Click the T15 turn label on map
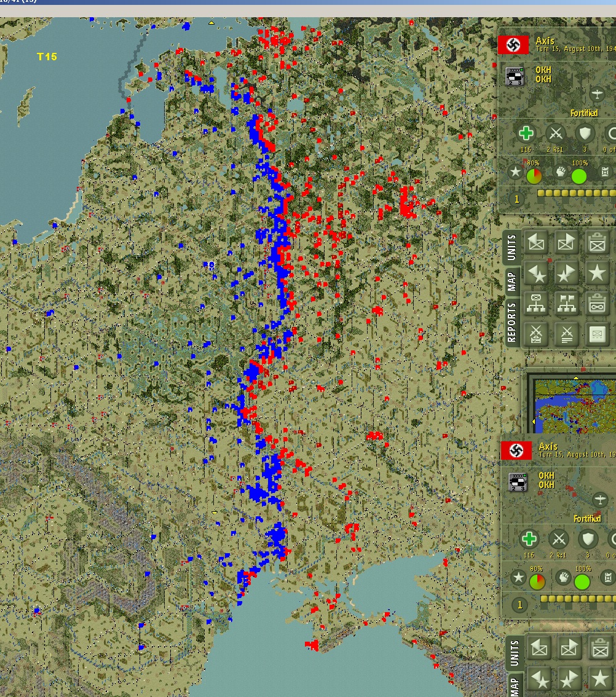 coord(47,57)
